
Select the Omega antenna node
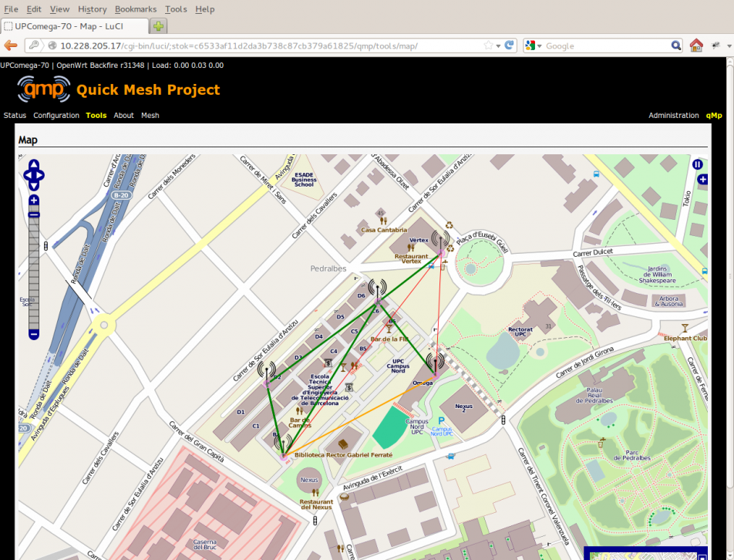(x=436, y=365)
